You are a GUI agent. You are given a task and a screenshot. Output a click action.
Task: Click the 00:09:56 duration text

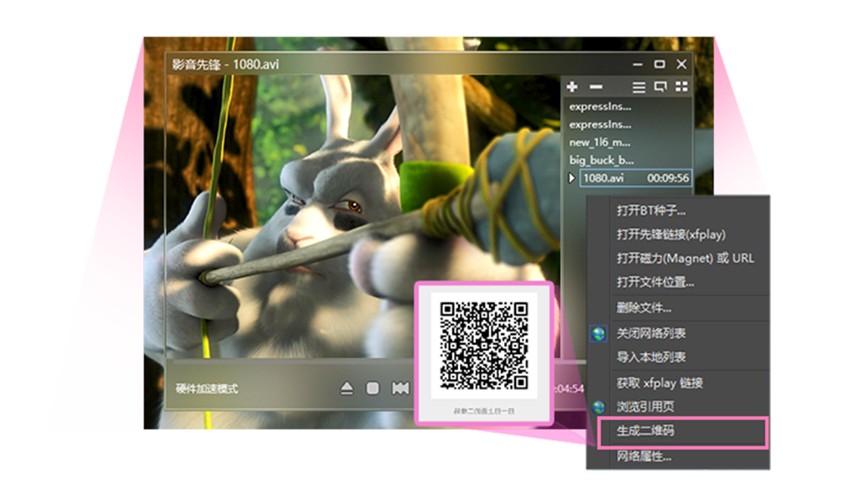(x=668, y=178)
